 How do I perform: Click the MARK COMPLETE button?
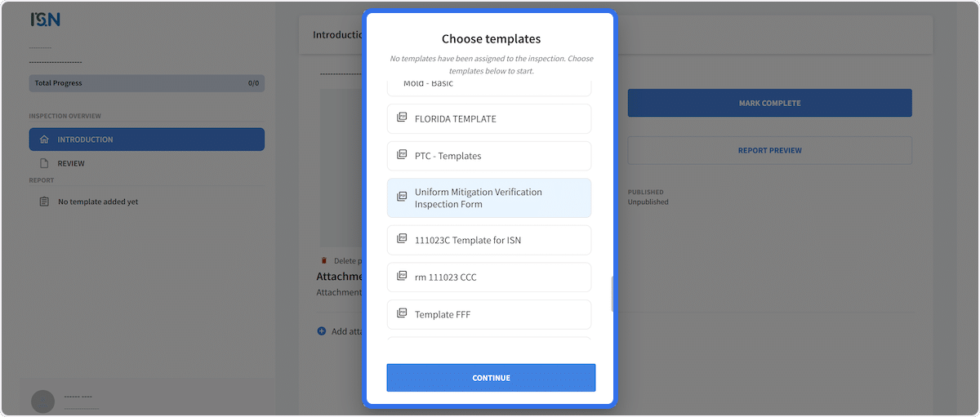tap(769, 104)
